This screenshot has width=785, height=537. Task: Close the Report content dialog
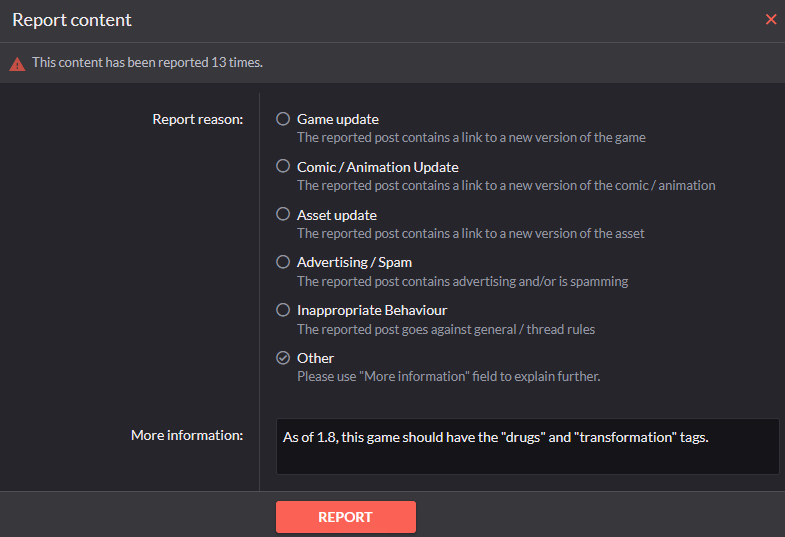[x=771, y=20]
